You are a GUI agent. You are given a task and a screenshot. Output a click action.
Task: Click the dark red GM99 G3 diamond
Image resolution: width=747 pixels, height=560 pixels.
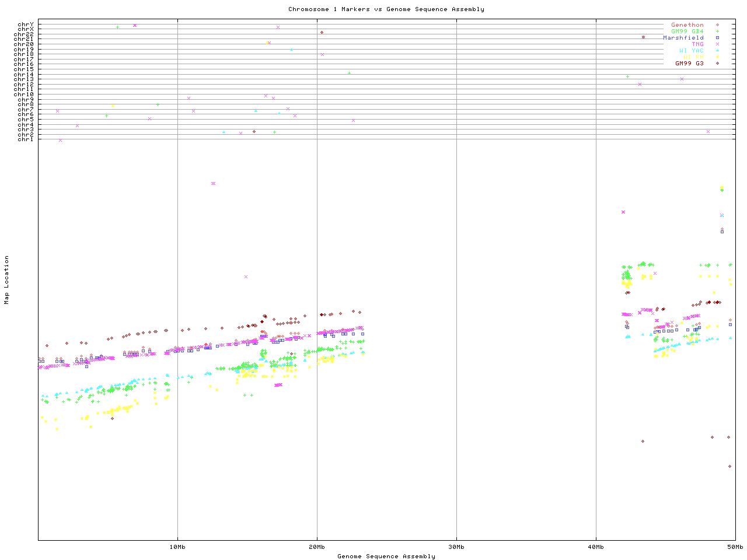(x=717, y=64)
